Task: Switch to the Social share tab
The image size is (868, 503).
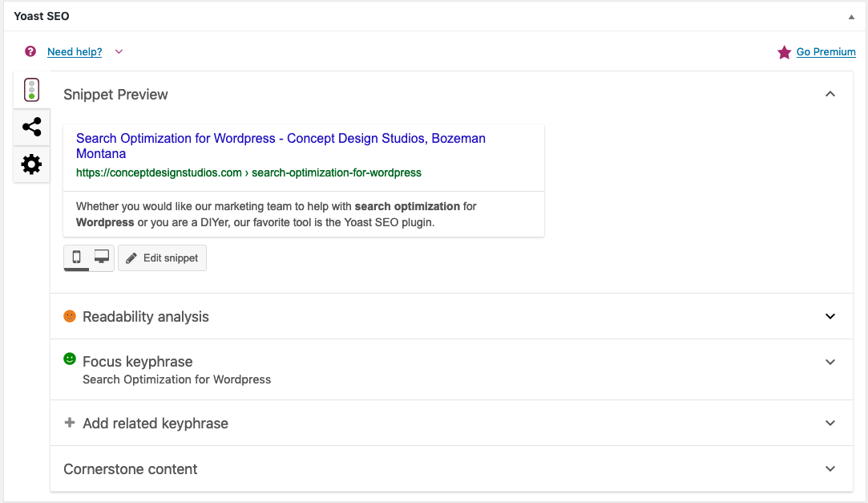Action: pos(31,127)
